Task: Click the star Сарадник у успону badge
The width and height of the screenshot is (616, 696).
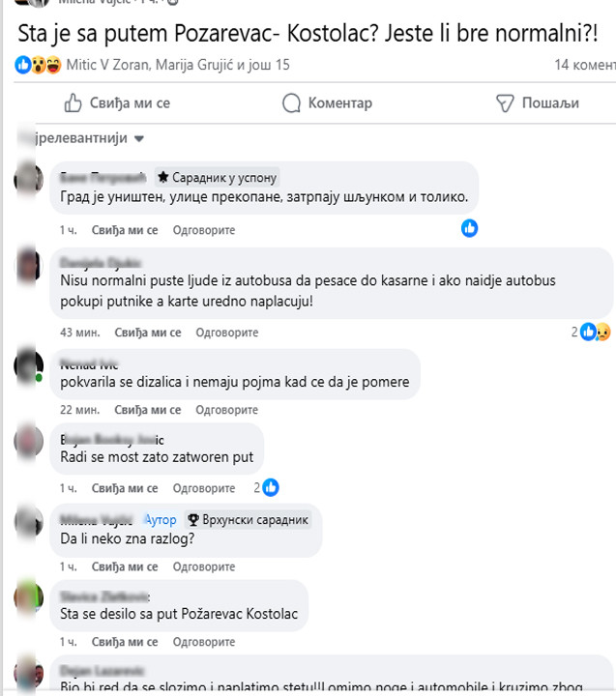Action: point(218,178)
